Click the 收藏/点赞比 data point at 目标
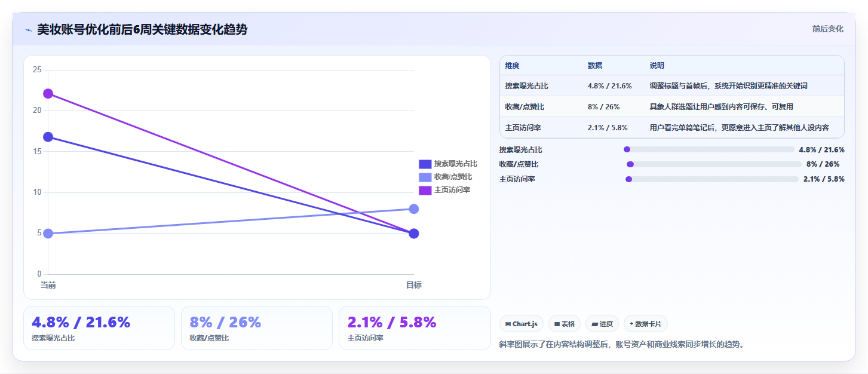 [x=414, y=209]
